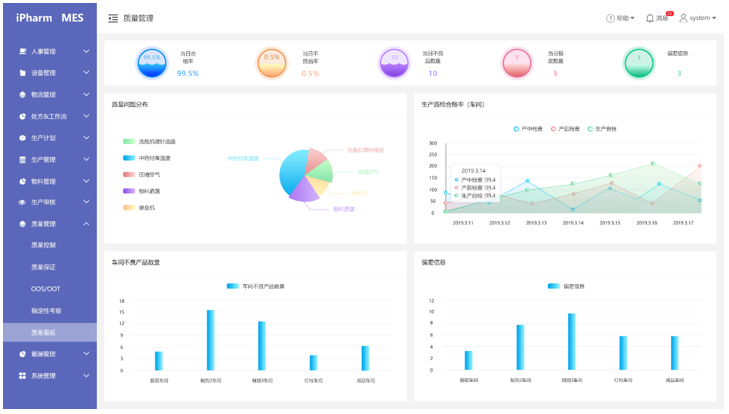Screen dimensions: 729x414
Task: Open 稳定性考察 submenu item
Action: click(46, 311)
